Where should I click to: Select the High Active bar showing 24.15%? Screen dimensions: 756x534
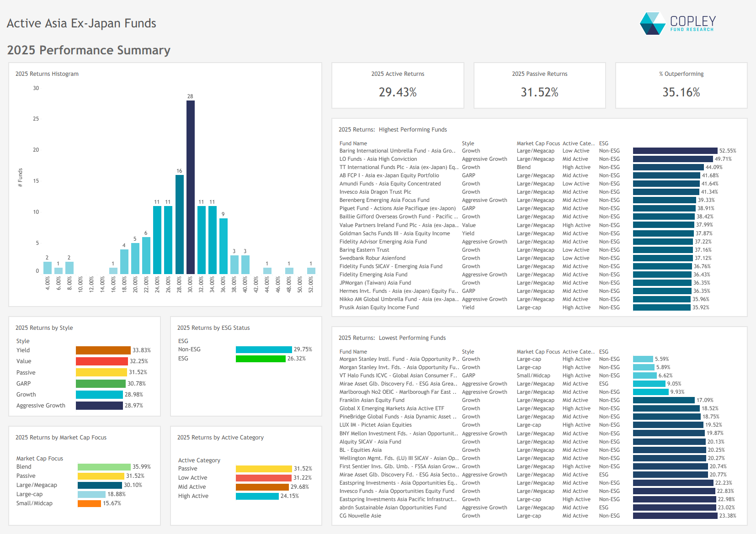pyautogui.click(x=257, y=496)
